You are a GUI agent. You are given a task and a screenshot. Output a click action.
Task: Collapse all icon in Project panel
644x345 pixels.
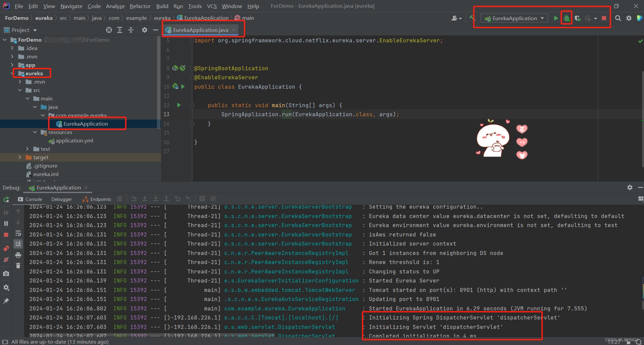[x=131, y=30]
